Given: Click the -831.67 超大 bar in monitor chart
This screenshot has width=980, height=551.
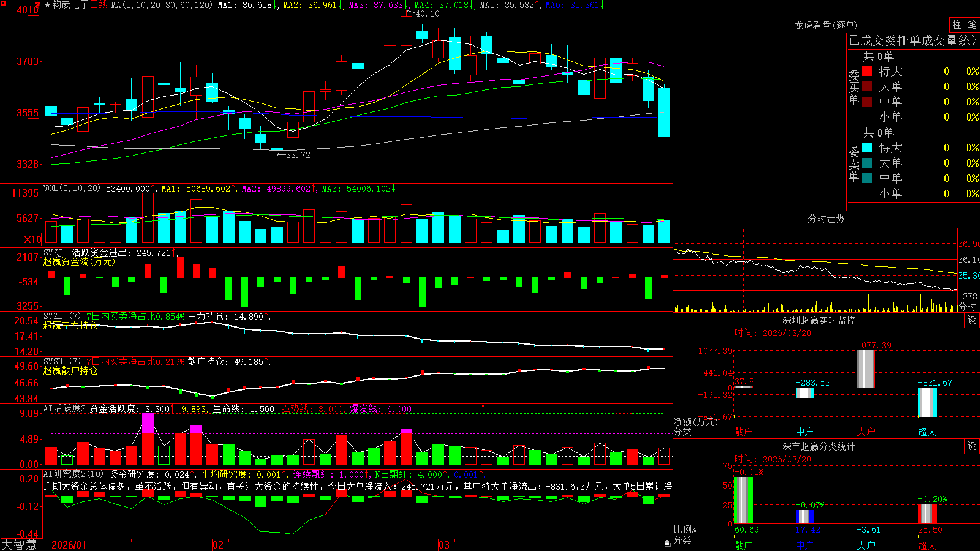Looking at the screenshot, I should (927, 402).
